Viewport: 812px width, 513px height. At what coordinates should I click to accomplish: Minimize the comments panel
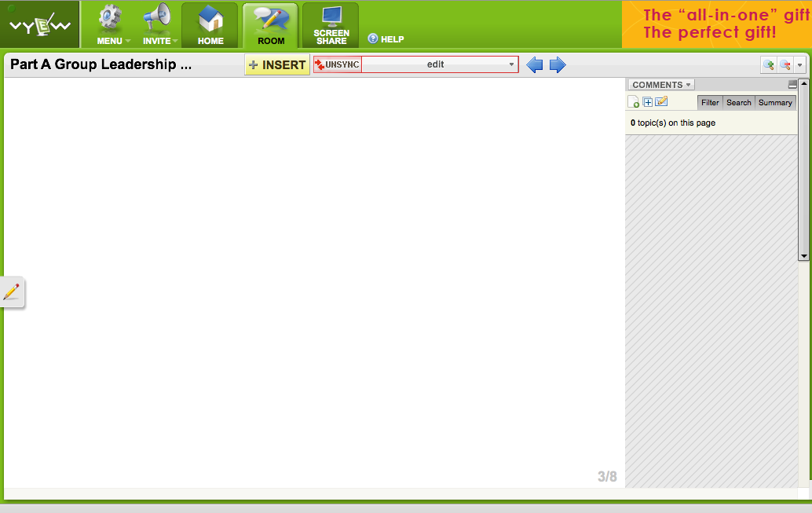792,85
